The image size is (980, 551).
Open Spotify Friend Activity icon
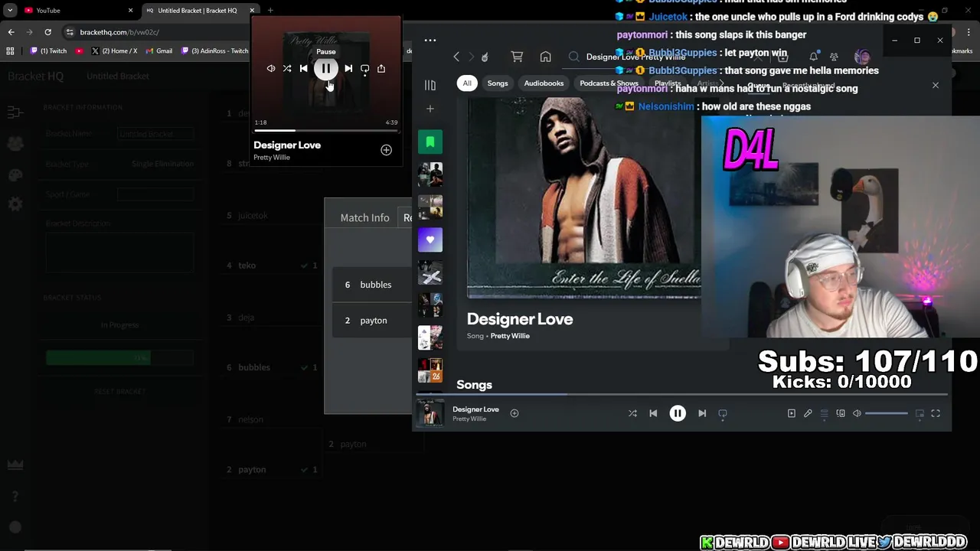(834, 57)
